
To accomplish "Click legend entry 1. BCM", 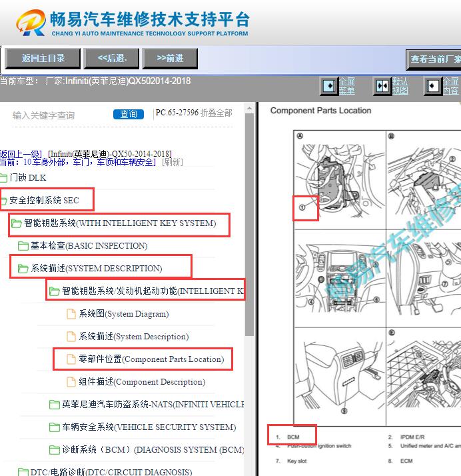I will [288, 437].
